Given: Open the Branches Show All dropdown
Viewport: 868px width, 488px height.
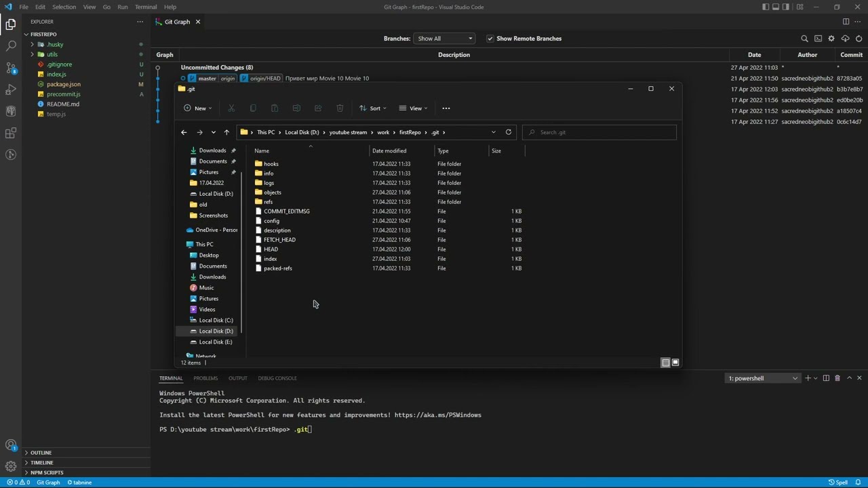Looking at the screenshot, I should 444,39.
